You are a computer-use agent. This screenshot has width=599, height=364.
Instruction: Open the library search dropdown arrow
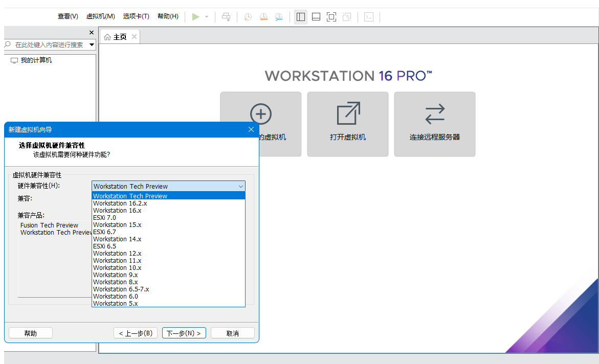click(92, 44)
